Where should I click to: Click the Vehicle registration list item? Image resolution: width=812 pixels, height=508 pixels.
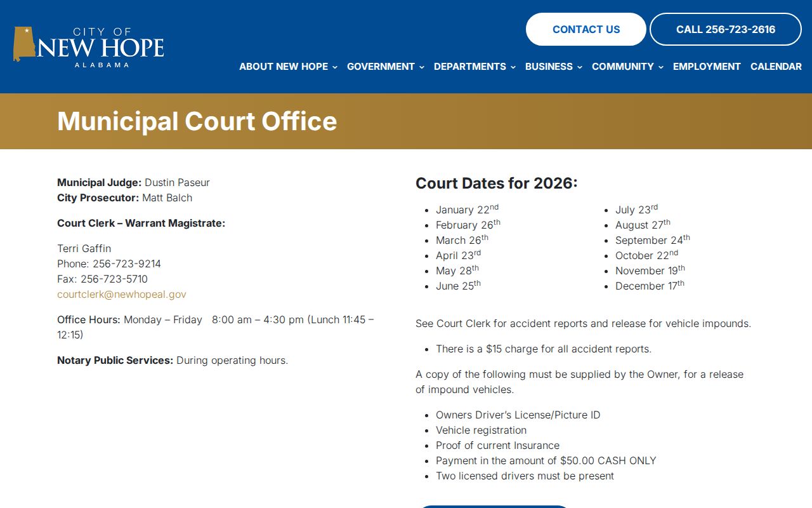[x=481, y=431]
